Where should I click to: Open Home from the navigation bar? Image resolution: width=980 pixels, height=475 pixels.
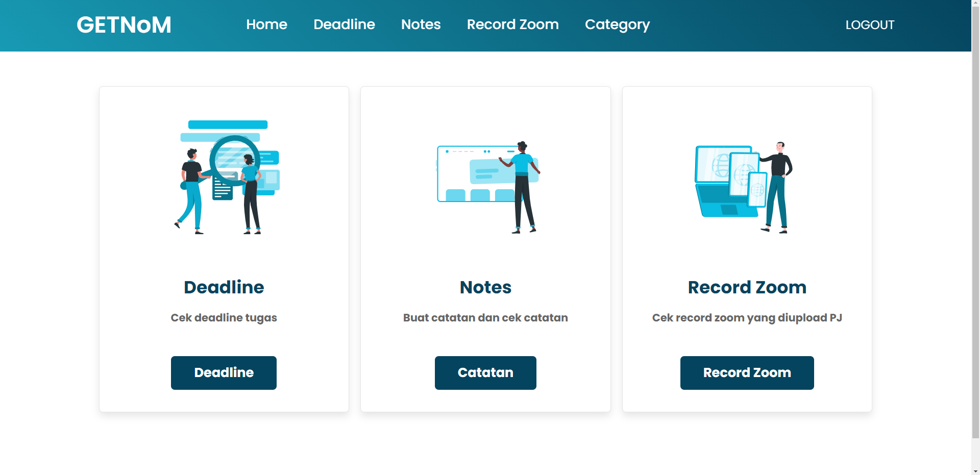coord(266,24)
